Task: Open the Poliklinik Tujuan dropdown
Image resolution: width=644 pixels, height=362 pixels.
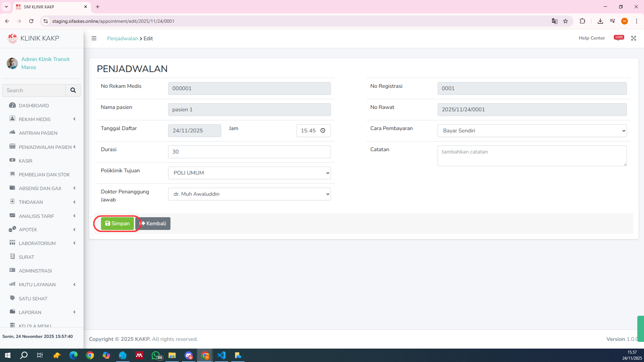Action: pos(249,173)
